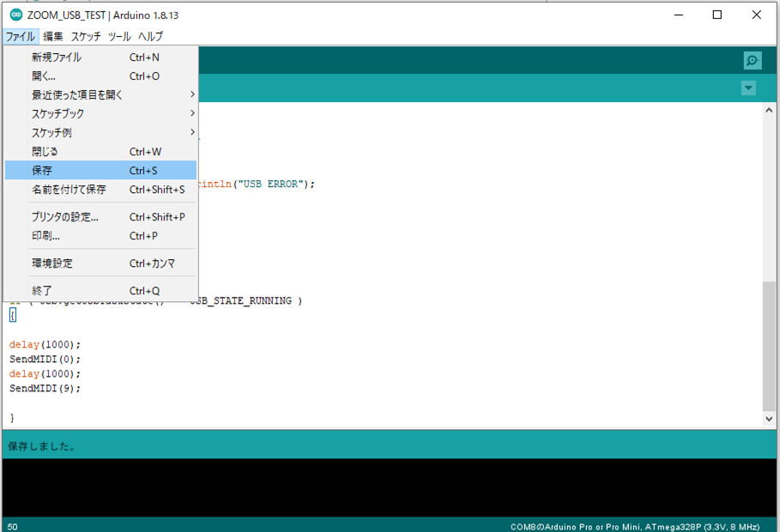Choose 名前を付けて保存 menu entry
Image resolution: width=780 pixels, height=532 pixels.
[x=101, y=189]
